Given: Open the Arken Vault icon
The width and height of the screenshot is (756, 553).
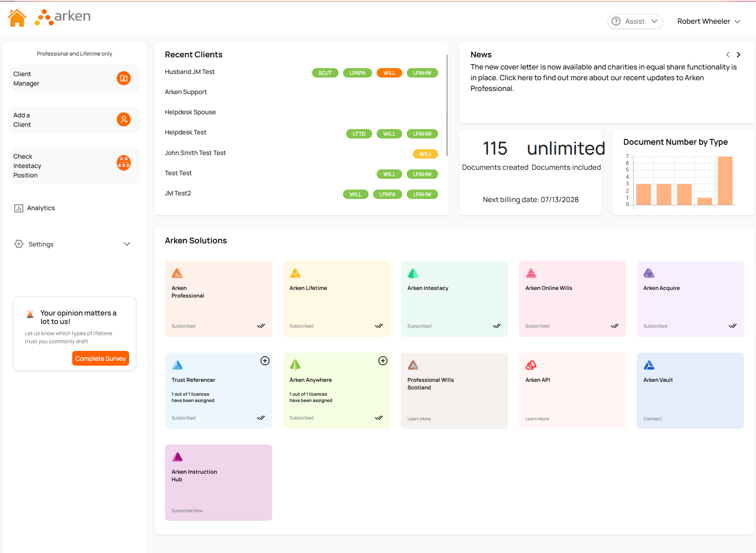Looking at the screenshot, I should point(649,365).
